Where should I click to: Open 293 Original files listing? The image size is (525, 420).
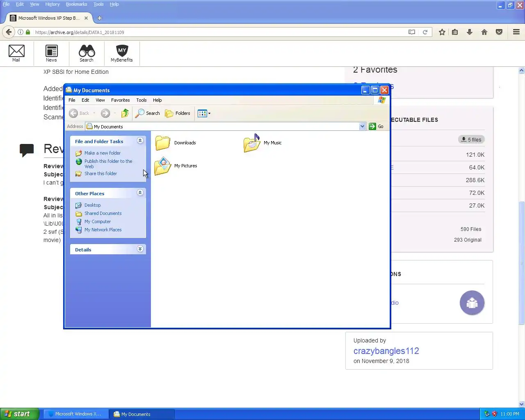468,240
